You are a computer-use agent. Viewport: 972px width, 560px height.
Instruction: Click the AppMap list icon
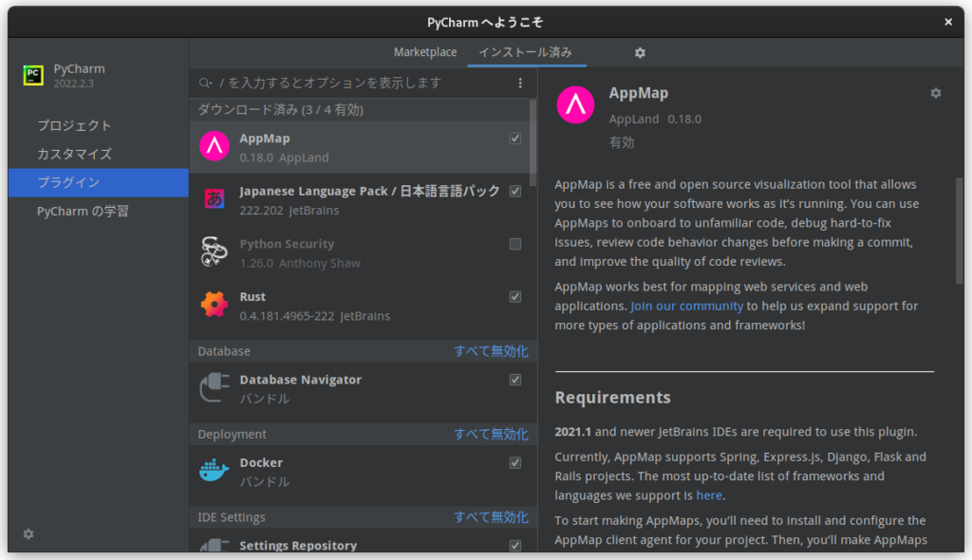215,146
